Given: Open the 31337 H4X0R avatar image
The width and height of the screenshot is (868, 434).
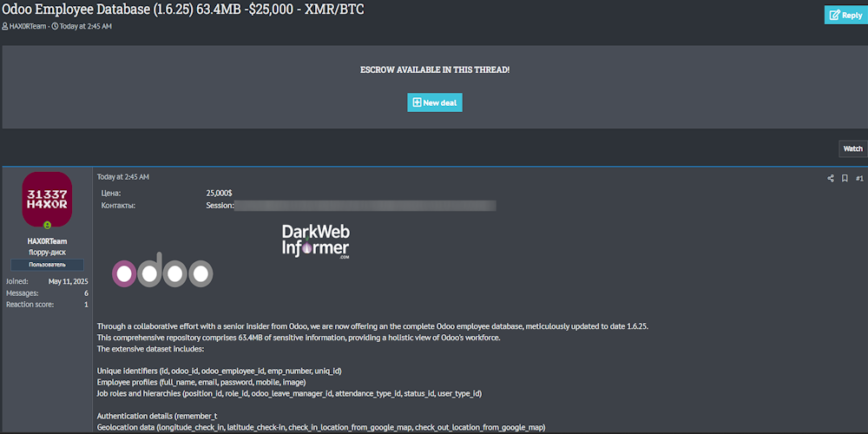Looking at the screenshot, I should pyautogui.click(x=47, y=199).
